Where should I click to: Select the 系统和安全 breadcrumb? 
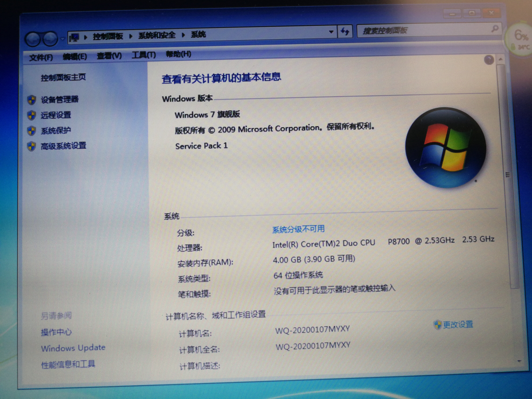(157, 35)
